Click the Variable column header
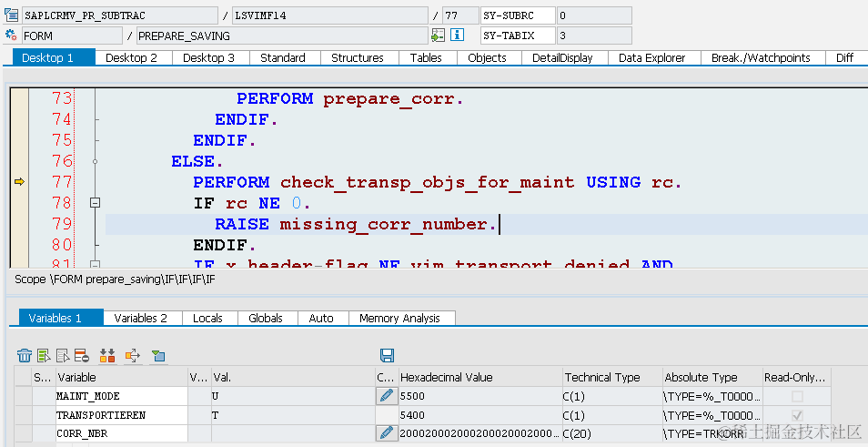The image size is (868, 447). tap(121, 377)
